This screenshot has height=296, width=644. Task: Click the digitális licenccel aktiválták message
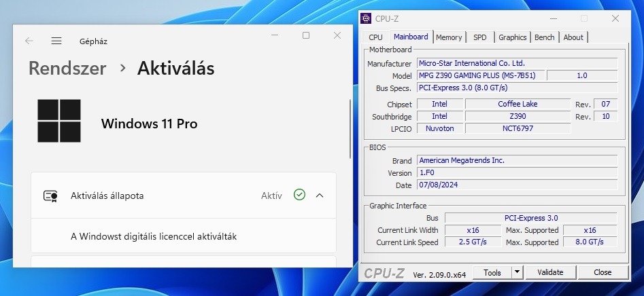(154, 236)
